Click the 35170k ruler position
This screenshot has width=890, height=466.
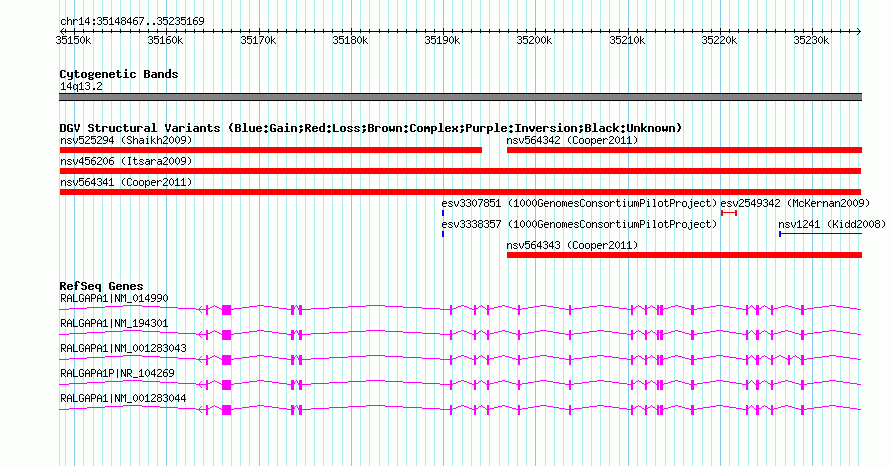[x=258, y=40]
